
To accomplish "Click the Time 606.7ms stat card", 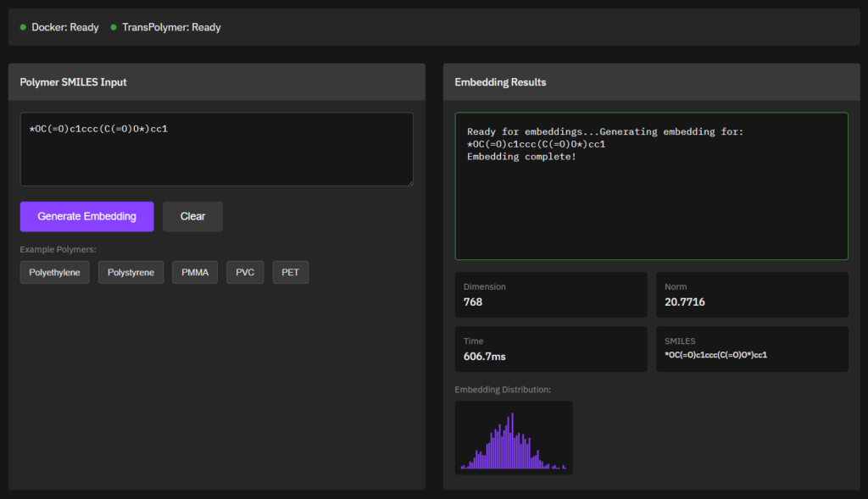I will tap(550, 349).
